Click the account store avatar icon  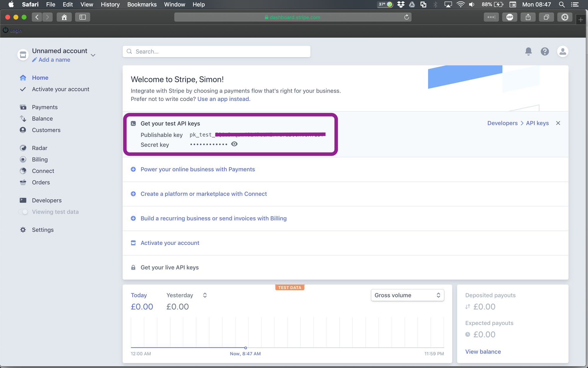[23, 55]
